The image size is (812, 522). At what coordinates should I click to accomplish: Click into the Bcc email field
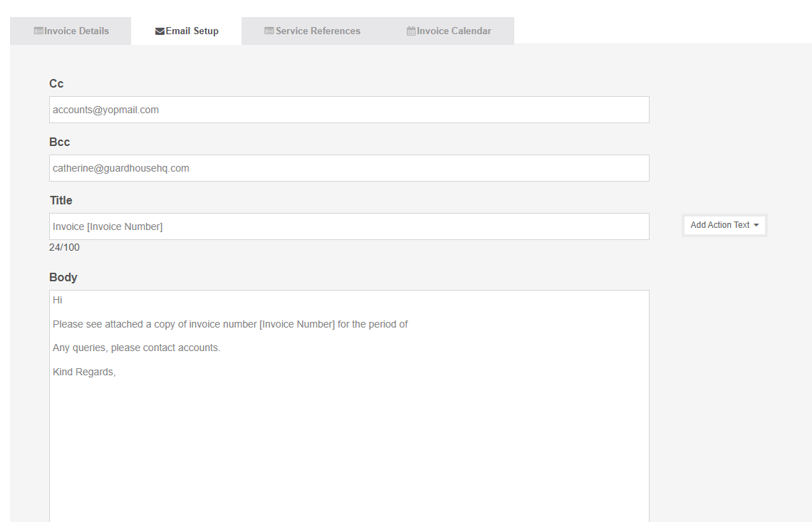point(349,168)
